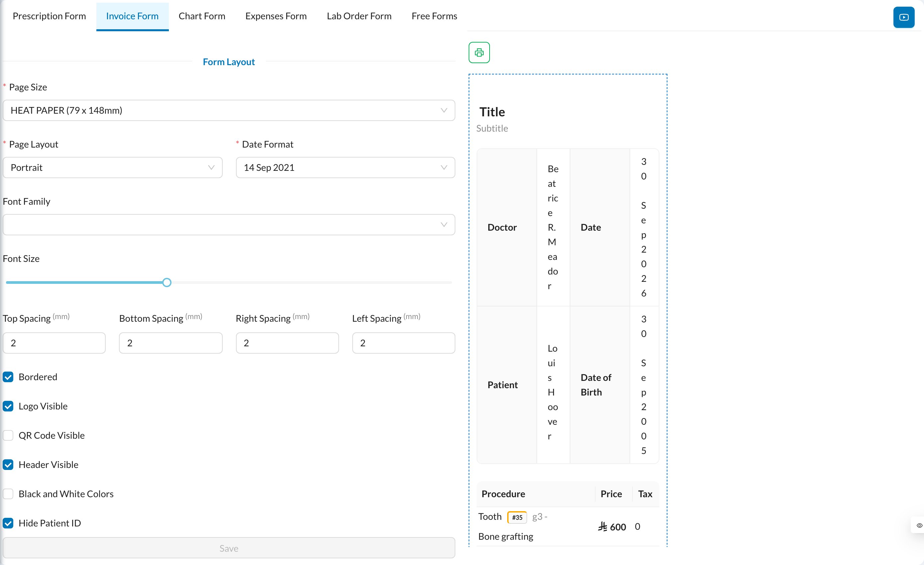Screen dimensions: 924x565
Task: Click the Save button
Action: (229, 548)
